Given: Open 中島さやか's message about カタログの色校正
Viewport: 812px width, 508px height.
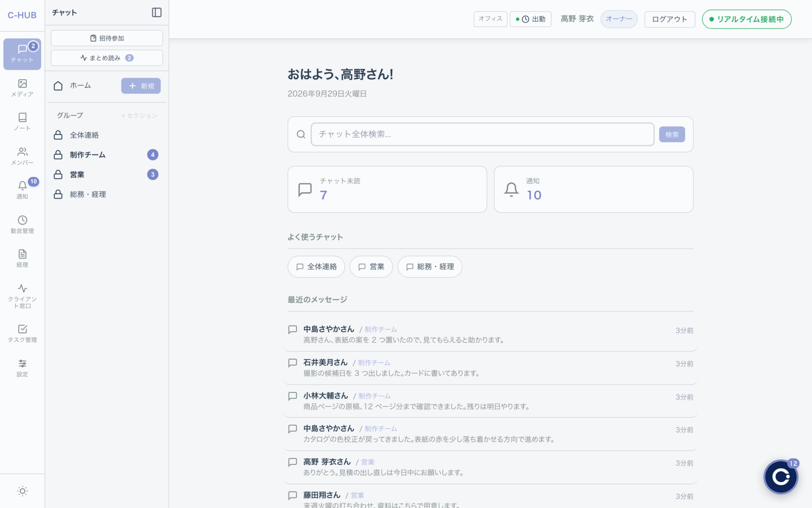Looking at the screenshot, I should 491,434.
